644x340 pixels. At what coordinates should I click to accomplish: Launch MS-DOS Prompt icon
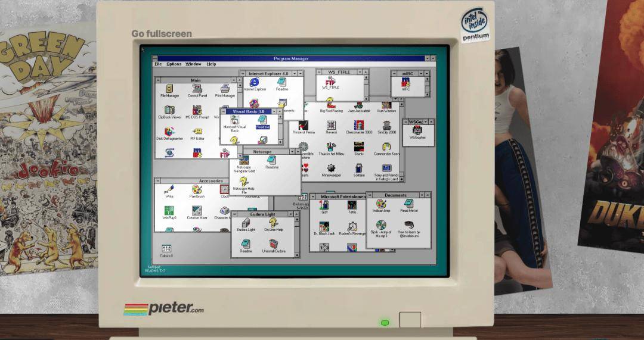point(197,112)
